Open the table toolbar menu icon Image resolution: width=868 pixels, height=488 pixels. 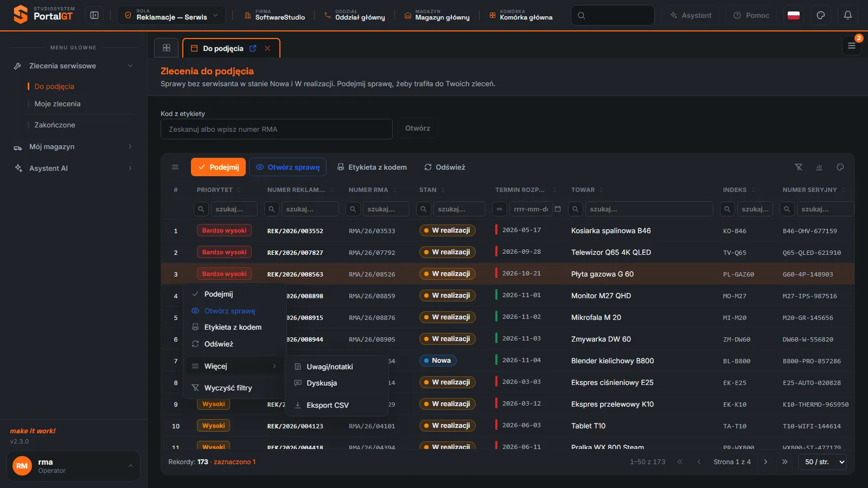click(175, 167)
